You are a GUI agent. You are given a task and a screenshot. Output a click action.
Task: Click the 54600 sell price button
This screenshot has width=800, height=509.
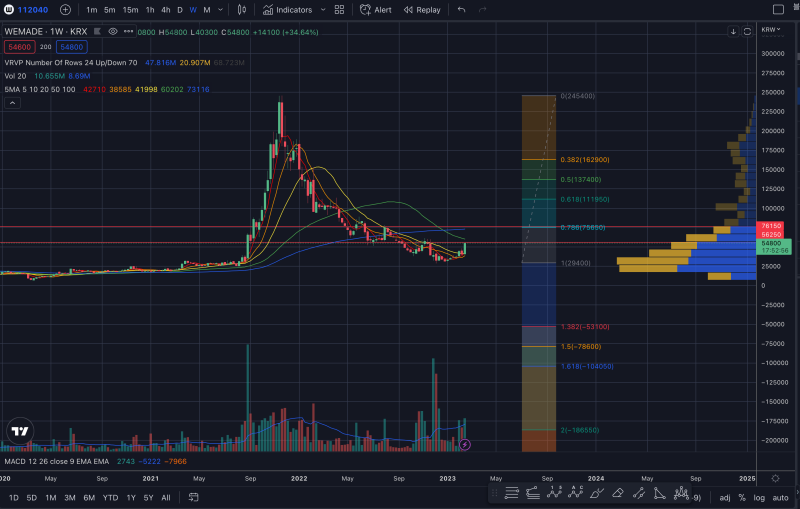[19, 47]
